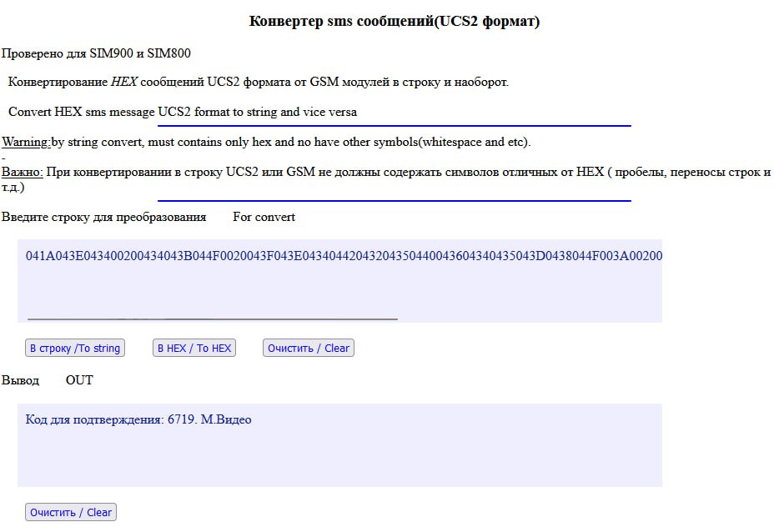Viewport: 774px width, 532px height.
Task: Click the 'В строку /To string' button
Action: [75, 348]
